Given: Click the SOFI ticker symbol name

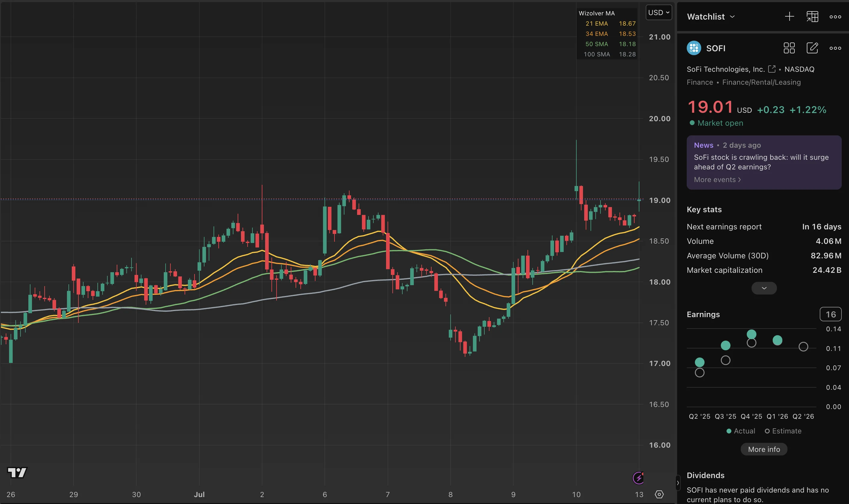Looking at the screenshot, I should [x=715, y=48].
